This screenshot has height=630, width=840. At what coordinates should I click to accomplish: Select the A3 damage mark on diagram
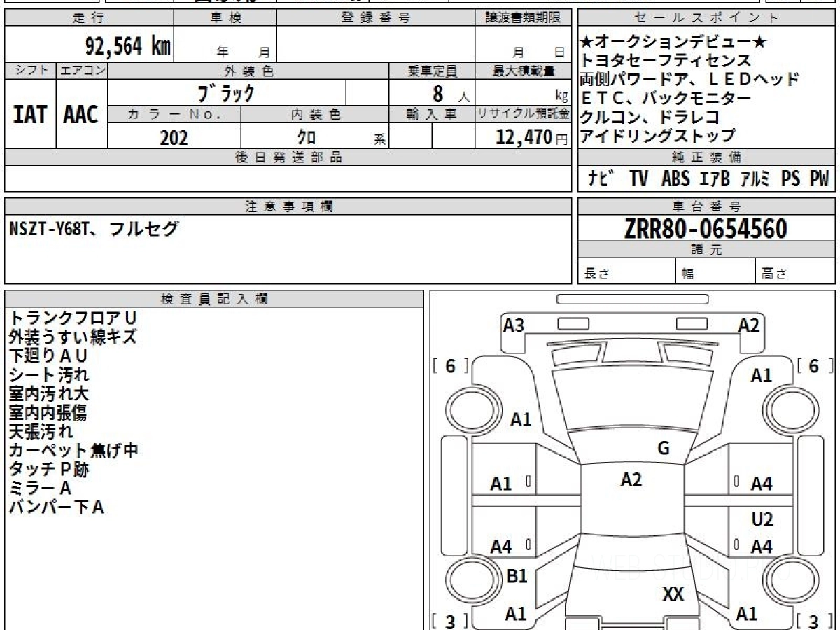click(514, 325)
